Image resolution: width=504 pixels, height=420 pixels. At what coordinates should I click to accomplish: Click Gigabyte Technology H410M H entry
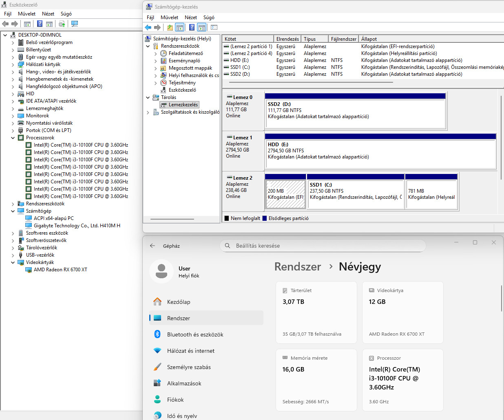coord(77,226)
